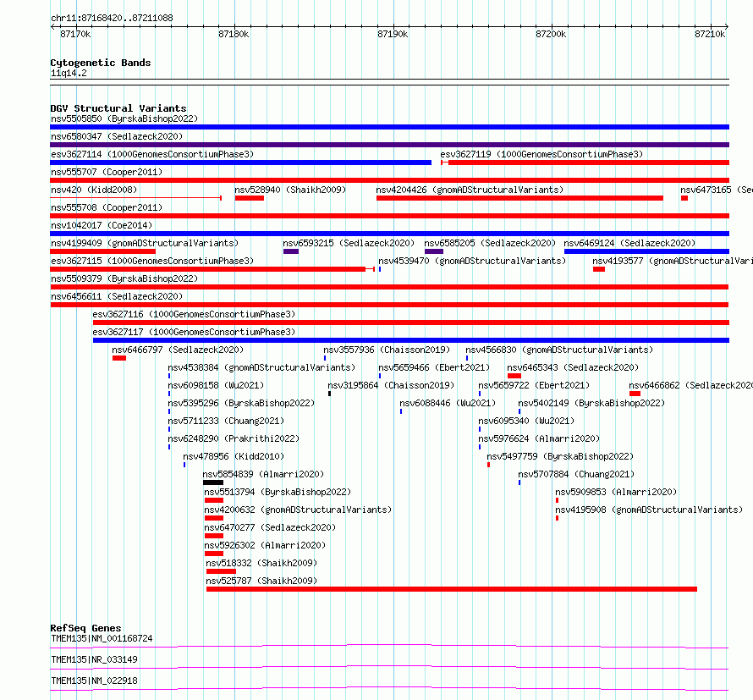Open nsv4539470 (gnomADStructuralVariants) label

pyautogui.click(x=472, y=261)
